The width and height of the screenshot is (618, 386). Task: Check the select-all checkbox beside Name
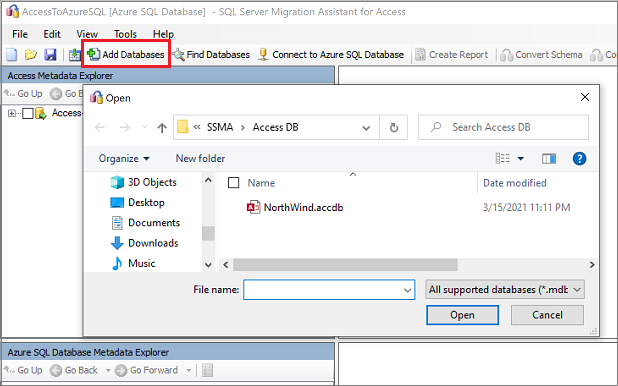click(233, 183)
